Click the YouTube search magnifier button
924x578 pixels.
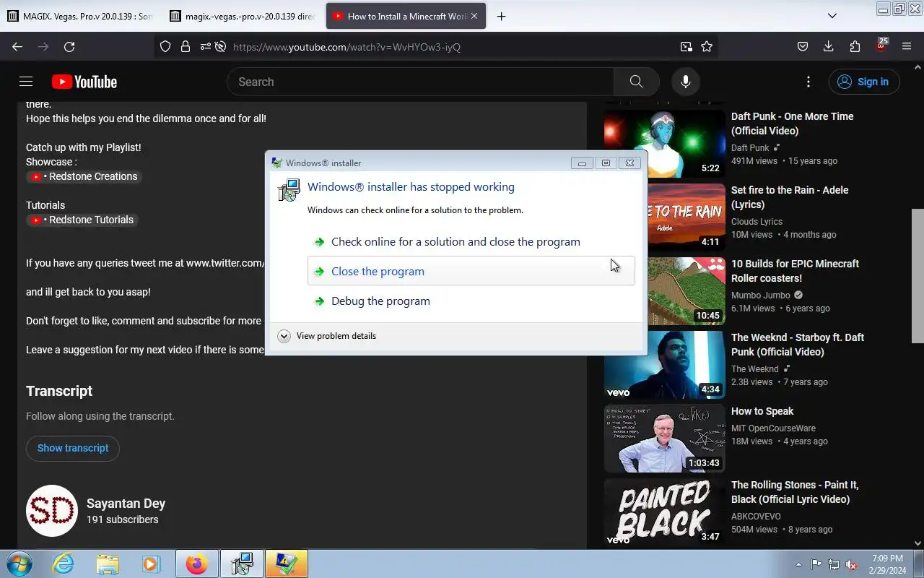636,82
